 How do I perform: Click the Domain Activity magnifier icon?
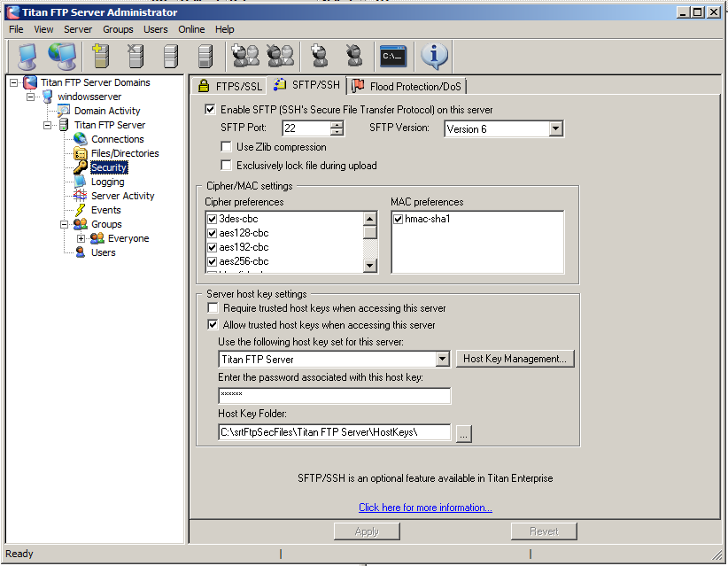point(64,111)
